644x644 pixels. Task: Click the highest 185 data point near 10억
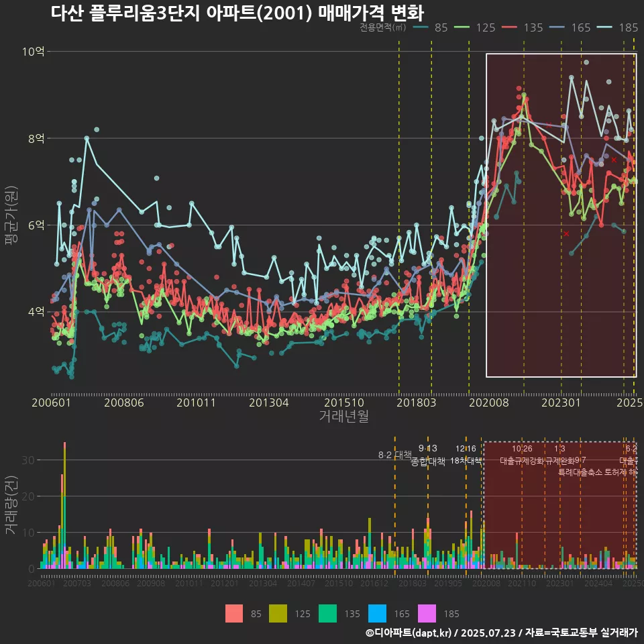click(586, 62)
